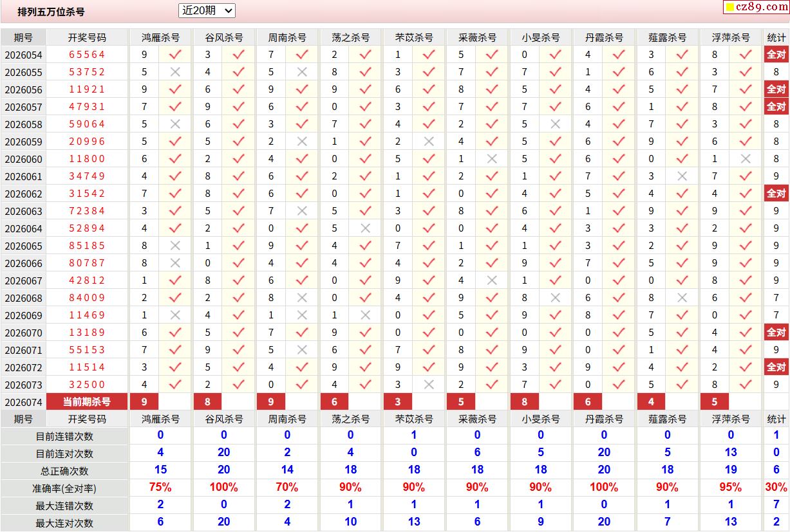Click the period number 2026074
The height and width of the screenshot is (532, 790).
[23, 402]
